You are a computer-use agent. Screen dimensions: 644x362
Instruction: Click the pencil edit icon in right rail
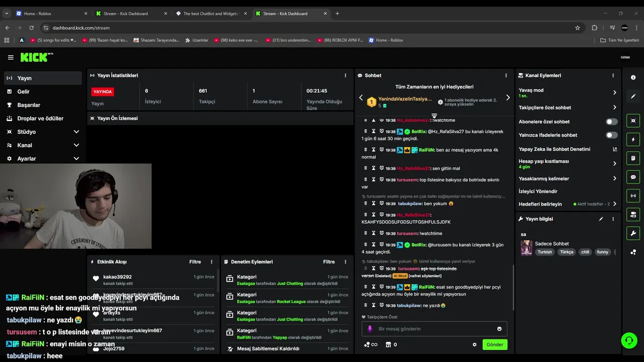point(633,96)
